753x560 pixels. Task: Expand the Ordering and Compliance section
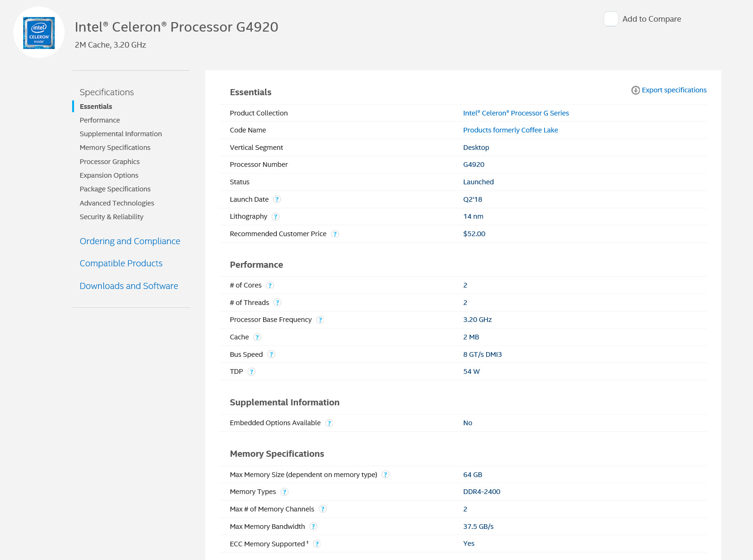pos(130,241)
